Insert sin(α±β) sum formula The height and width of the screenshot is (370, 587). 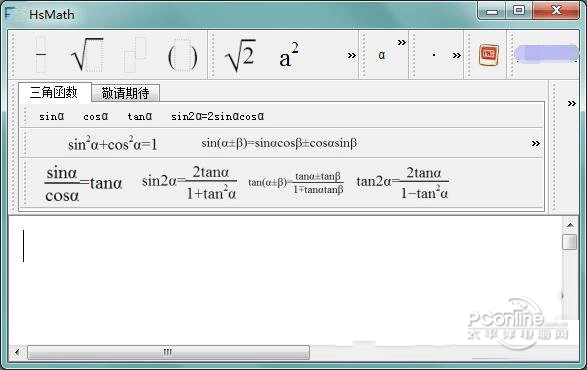[x=279, y=143]
